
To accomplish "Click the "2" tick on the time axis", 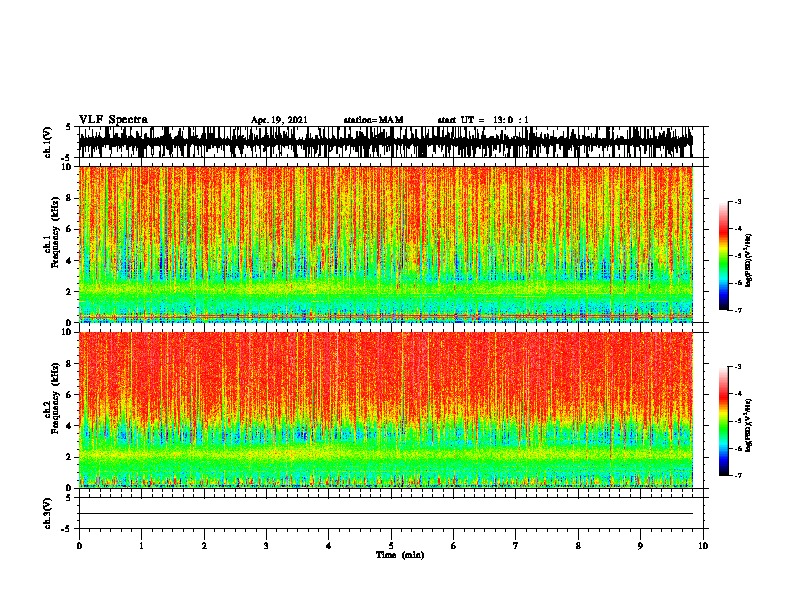I will tap(204, 546).
